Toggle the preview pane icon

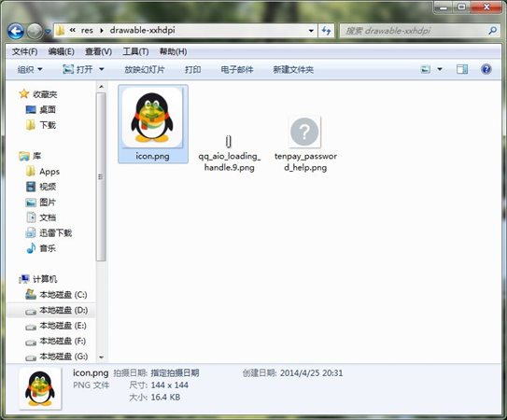462,69
